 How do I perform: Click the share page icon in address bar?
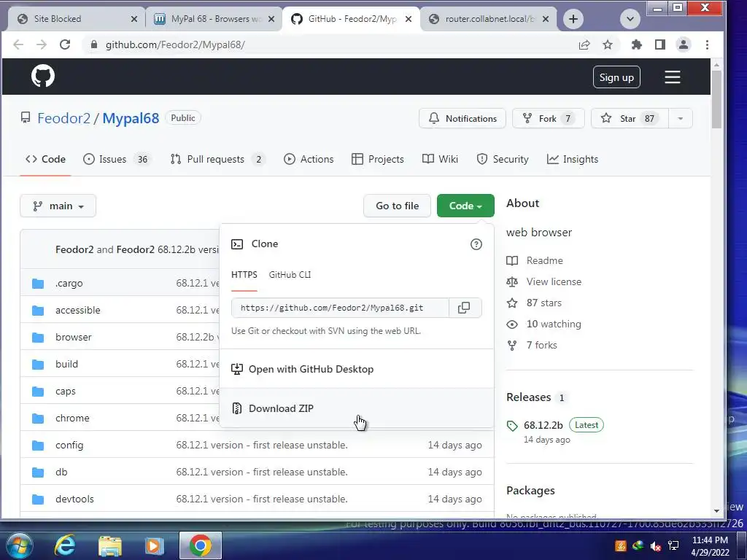[x=584, y=44]
